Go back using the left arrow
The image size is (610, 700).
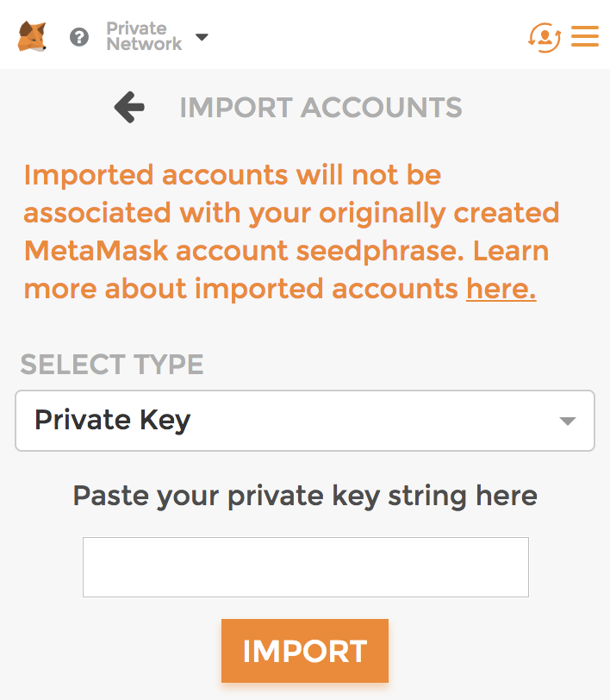[x=129, y=107]
